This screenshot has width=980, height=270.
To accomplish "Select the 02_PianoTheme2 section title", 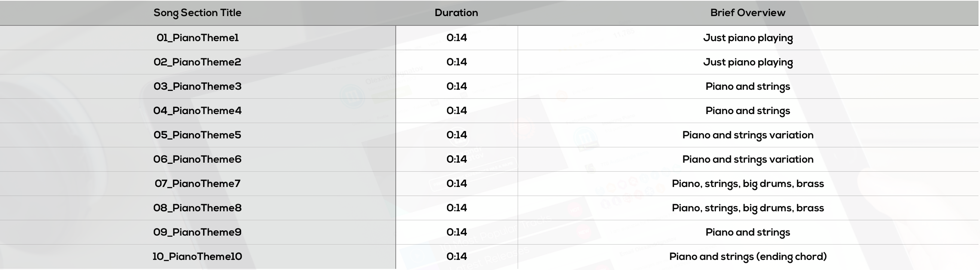I will (x=197, y=62).
